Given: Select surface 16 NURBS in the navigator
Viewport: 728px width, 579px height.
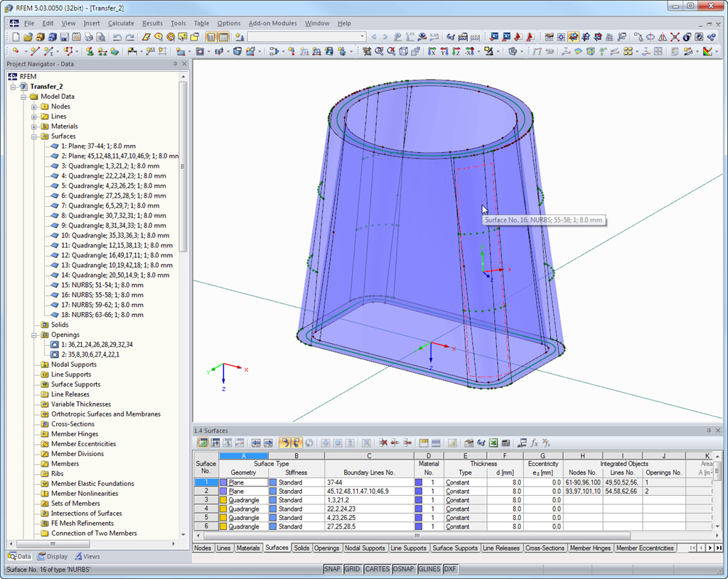Looking at the screenshot, I should click(102, 295).
